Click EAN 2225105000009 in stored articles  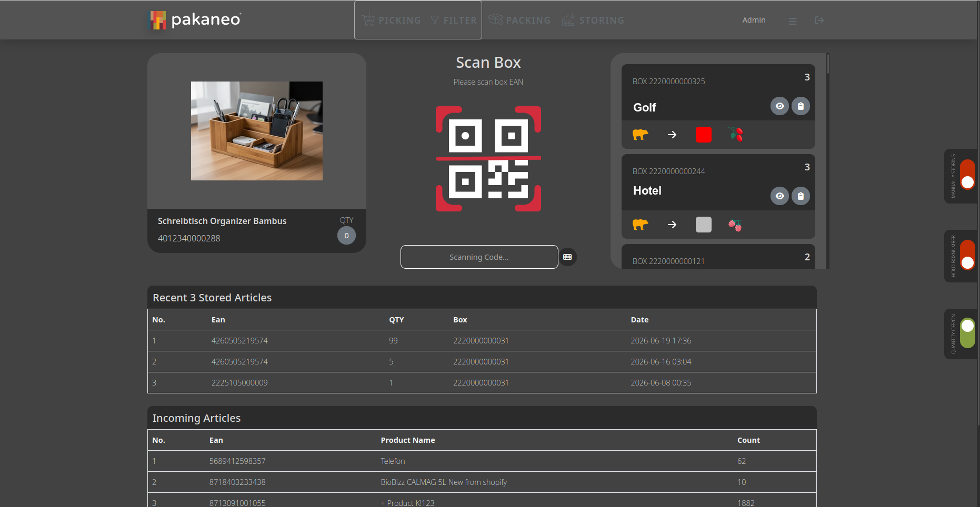click(239, 383)
